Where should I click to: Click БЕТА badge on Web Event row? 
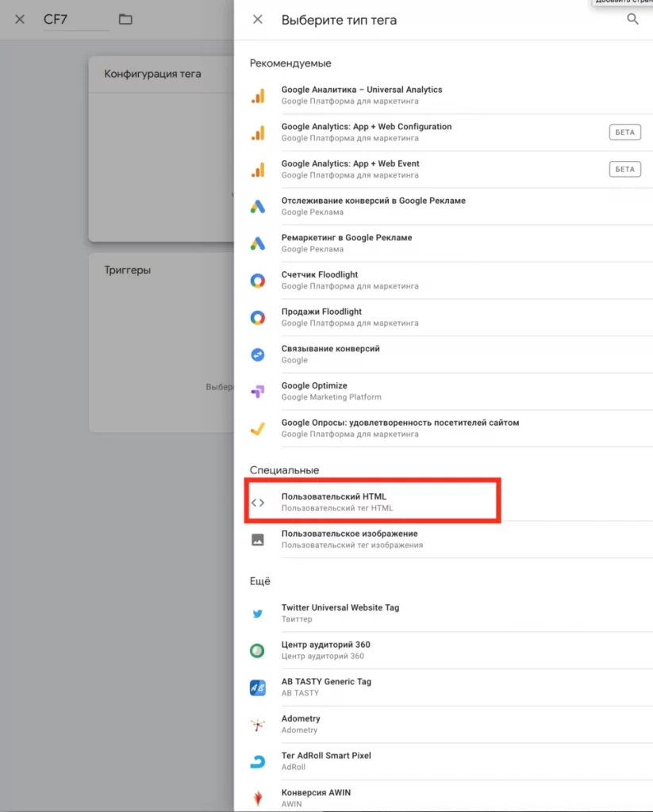[x=625, y=170]
